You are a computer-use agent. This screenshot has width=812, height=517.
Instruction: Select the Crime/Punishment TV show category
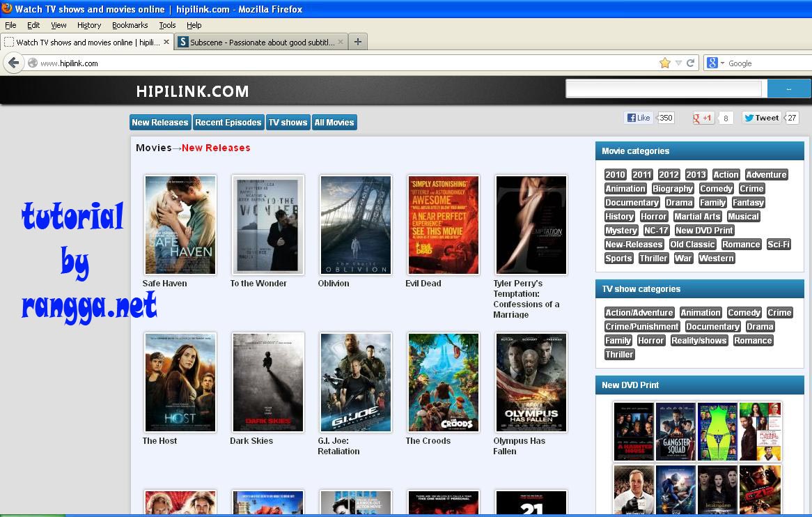point(641,326)
